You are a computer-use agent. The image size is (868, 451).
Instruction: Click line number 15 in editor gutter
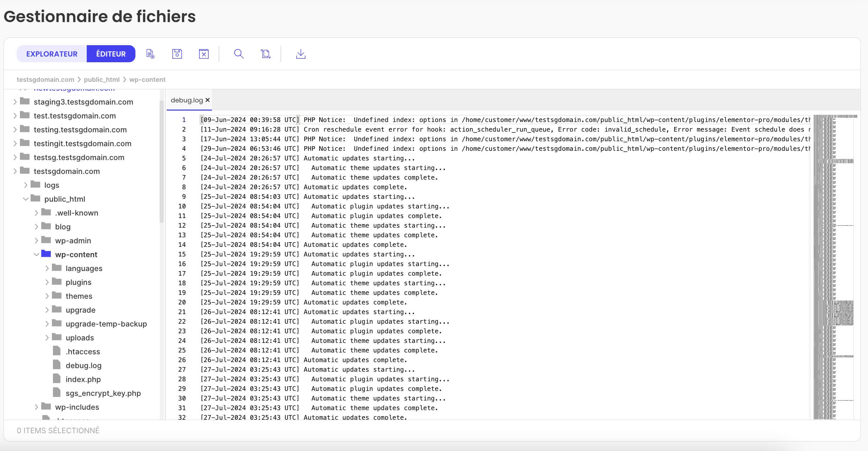(x=182, y=254)
